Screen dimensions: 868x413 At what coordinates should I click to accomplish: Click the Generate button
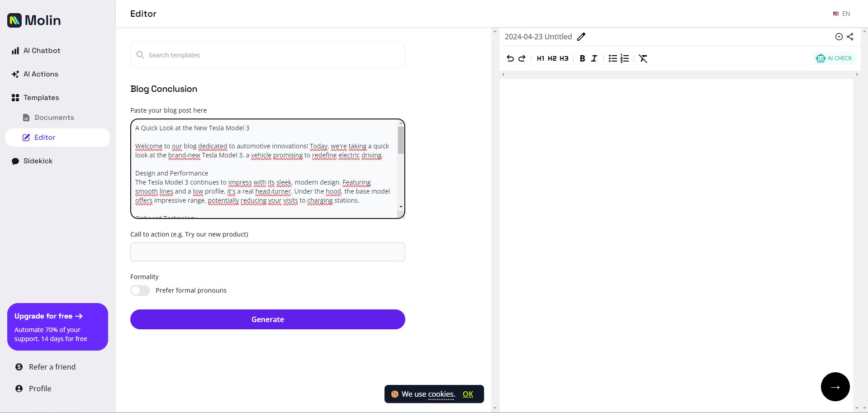click(x=268, y=319)
